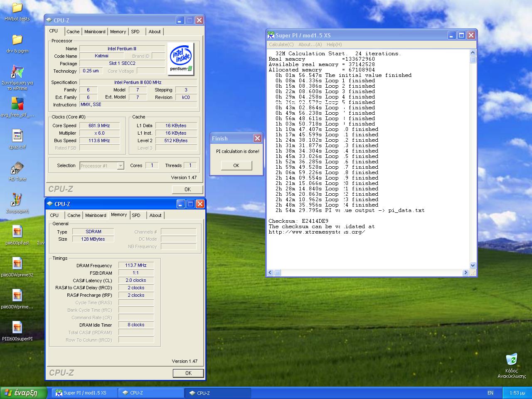Expand the Processor #1 selection dropdown
Viewport: 532px width, 399px height.
pyautogui.click(x=121, y=165)
